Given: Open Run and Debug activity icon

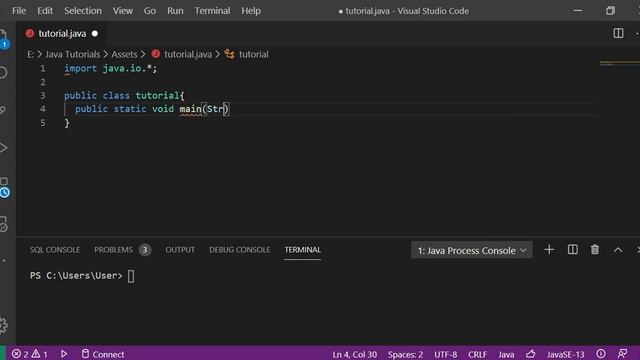Looking at the screenshot, I should point(3,148).
